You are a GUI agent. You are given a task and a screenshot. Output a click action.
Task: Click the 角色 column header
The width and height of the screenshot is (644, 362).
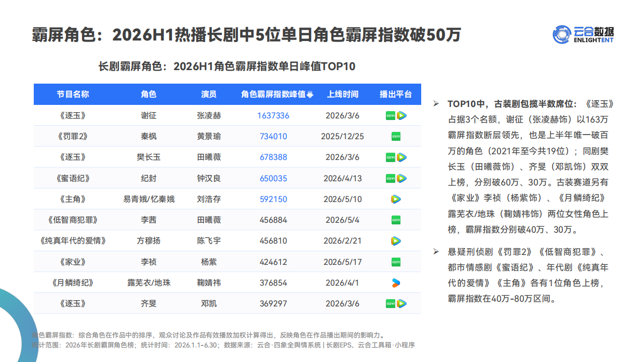[x=149, y=95]
